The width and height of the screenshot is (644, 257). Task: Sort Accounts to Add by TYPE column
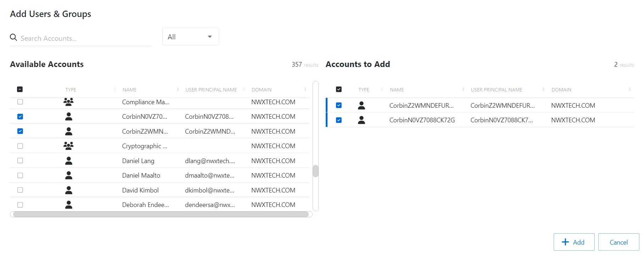tap(364, 90)
